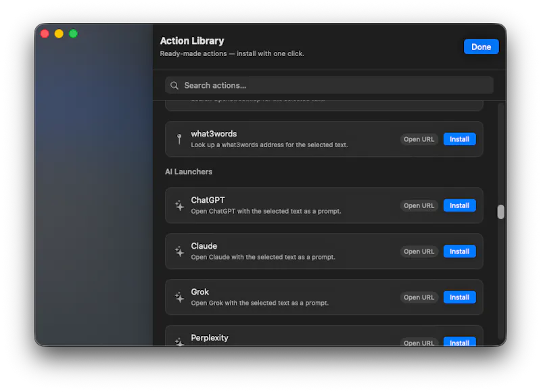Click Open URL tag on Perplexity row

tap(419, 343)
